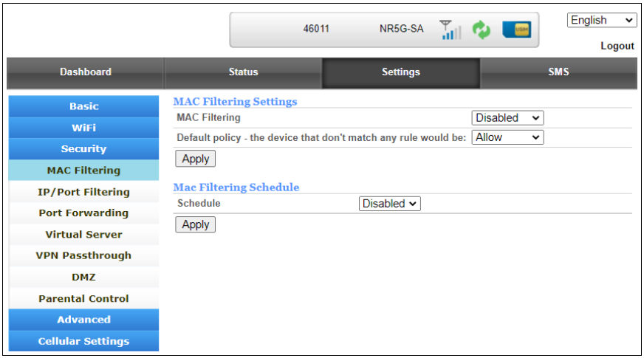
Task: Apply the MAC Filtering Settings
Action: [196, 159]
